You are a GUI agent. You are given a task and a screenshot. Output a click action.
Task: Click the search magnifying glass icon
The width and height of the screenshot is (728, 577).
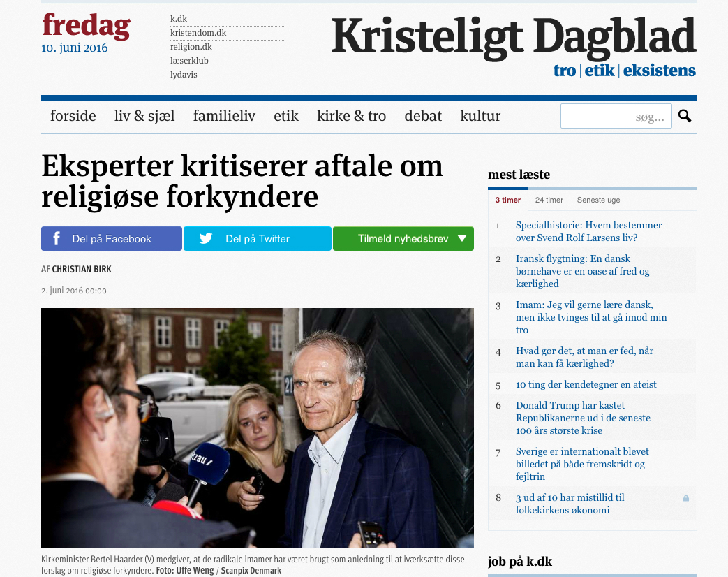click(685, 116)
